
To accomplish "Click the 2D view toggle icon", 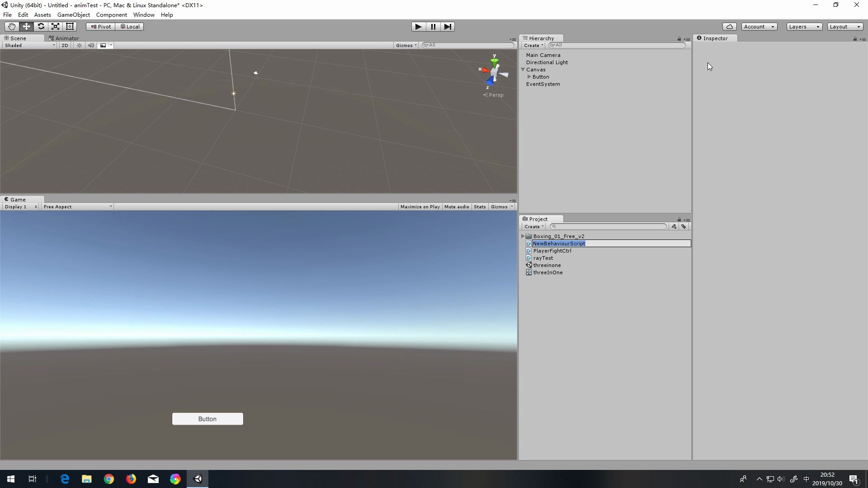I will click(64, 45).
